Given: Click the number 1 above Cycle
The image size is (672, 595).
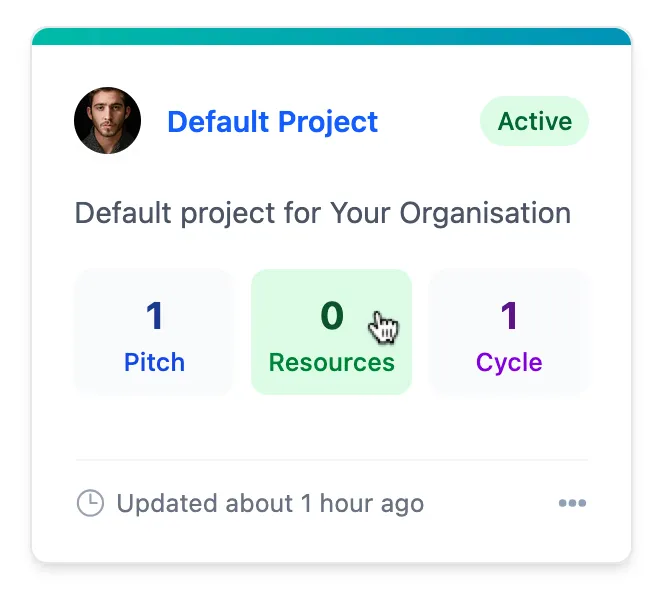Looking at the screenshot, I should point(509,316).
